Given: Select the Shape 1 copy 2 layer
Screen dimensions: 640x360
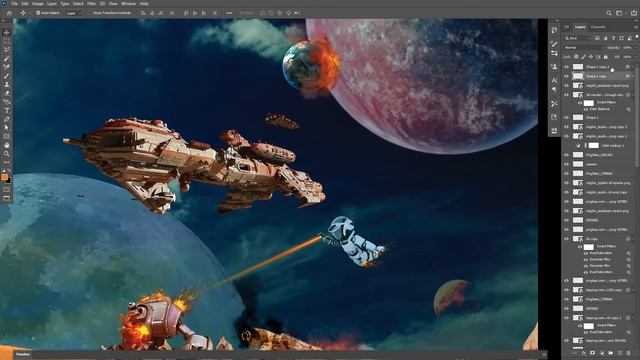Looking at the screenshot, I should (x=599, y=67).
